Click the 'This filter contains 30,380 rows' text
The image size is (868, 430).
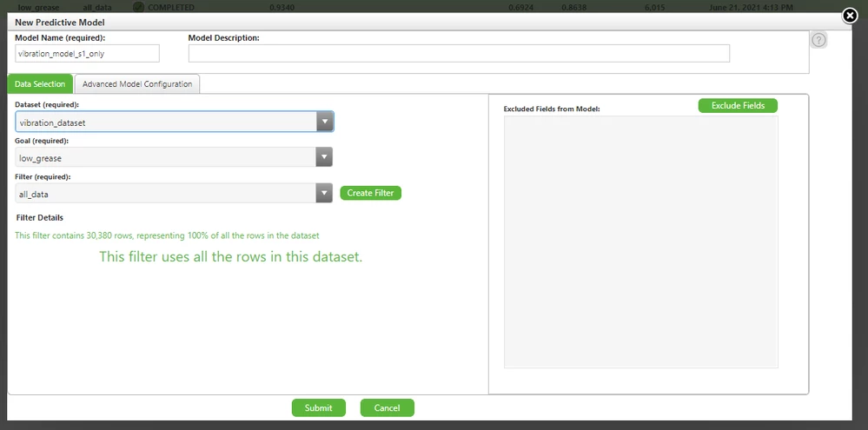pyautogui.click(x=167, y=235)
